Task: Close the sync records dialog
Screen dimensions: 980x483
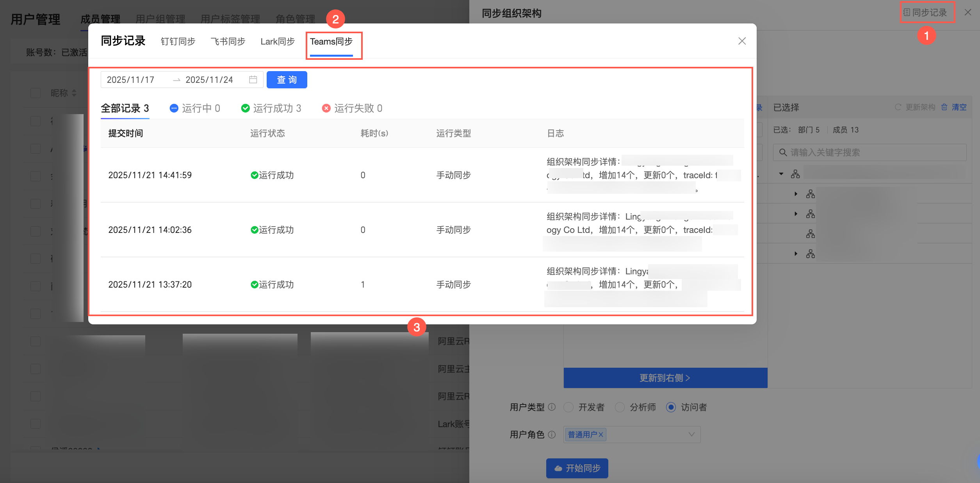Action: point(742,41)
